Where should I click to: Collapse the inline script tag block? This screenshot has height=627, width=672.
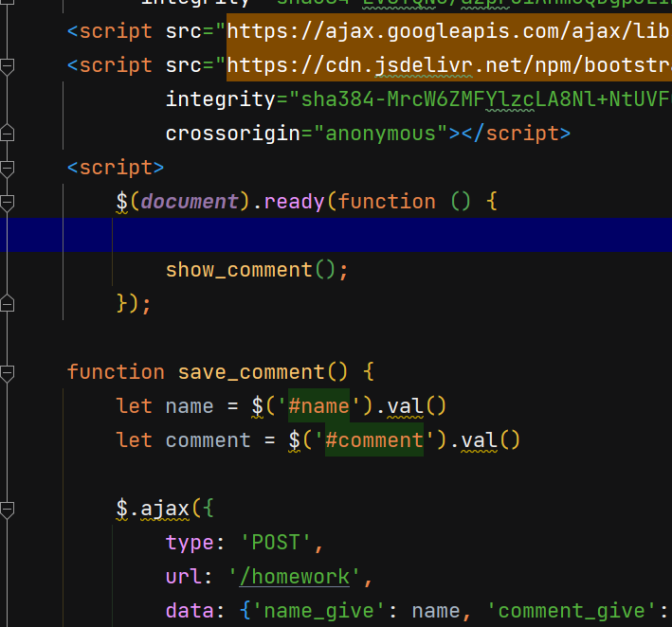[7, 169]
